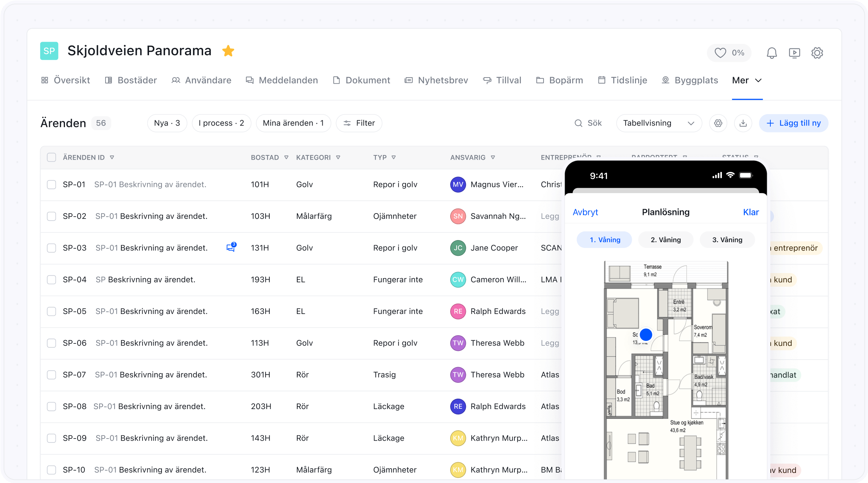Click the Sök search field
The image size is (868, 483).
pyautogui.click(x=589, y=123)
